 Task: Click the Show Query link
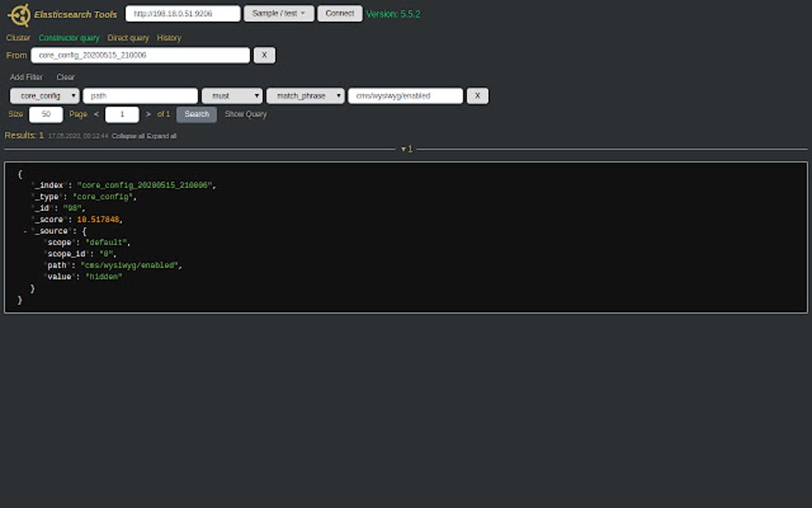pos(244,114)
